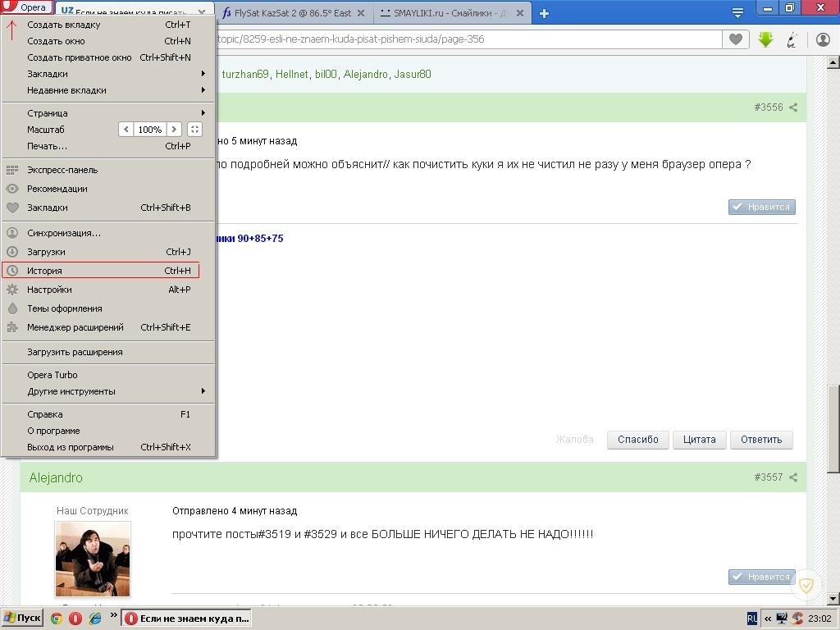Increase zoom with the right arrow

[x=174, y=130]
